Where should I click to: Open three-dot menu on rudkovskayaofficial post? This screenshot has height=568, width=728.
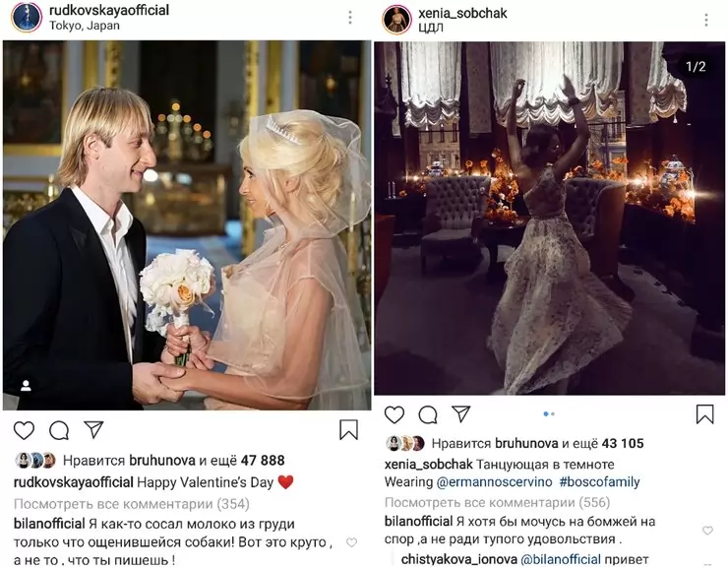[350, 18]
